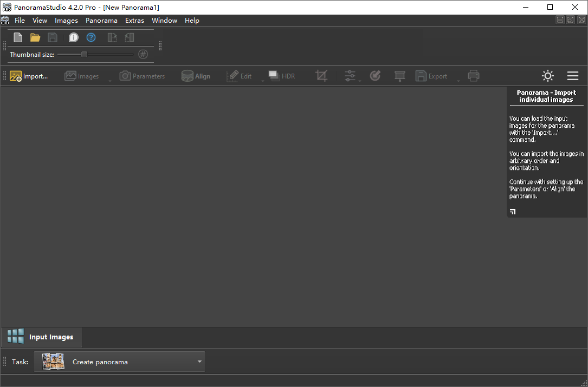The image size is (588, 387).
Task: Expand the adjustment sliders dropdown arrow
Action: pos(360,81)
